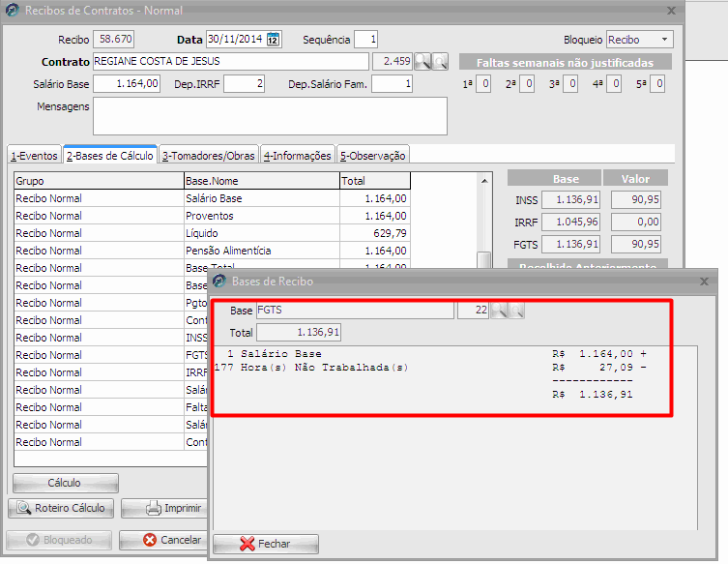Image resolution: width=728 pixels, height=564 pixels.
Task: Click the Salário Base field
Action: (127, 84)
